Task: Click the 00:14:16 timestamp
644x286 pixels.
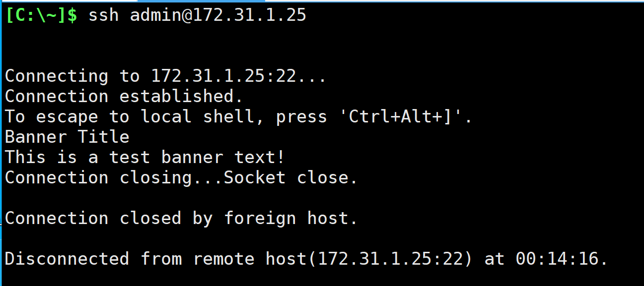Action: [x=557, y=259]
